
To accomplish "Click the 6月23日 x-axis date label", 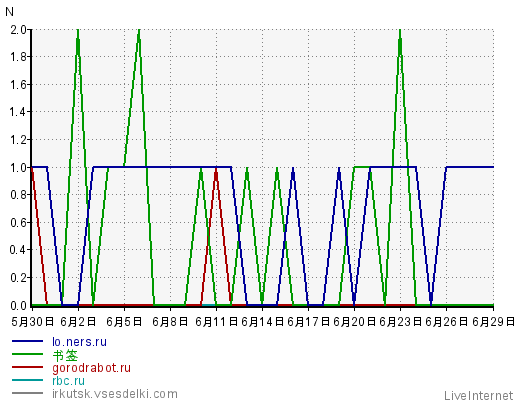I will click(x=400, y=322).
